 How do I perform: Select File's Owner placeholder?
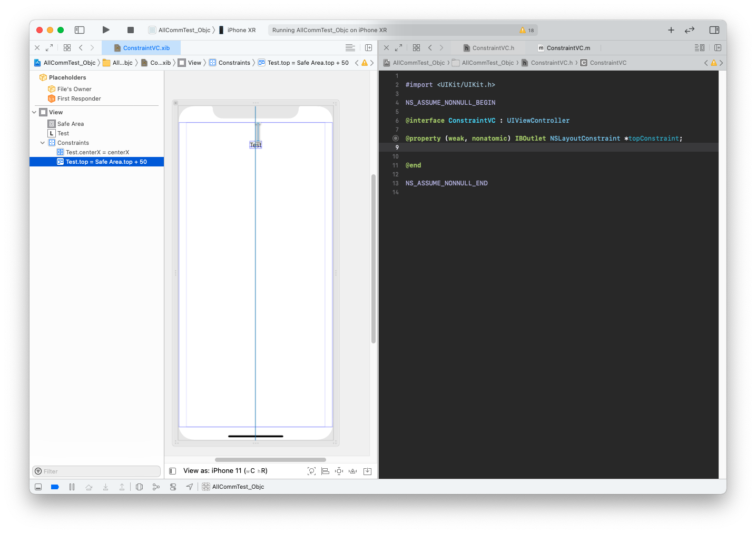70,89
